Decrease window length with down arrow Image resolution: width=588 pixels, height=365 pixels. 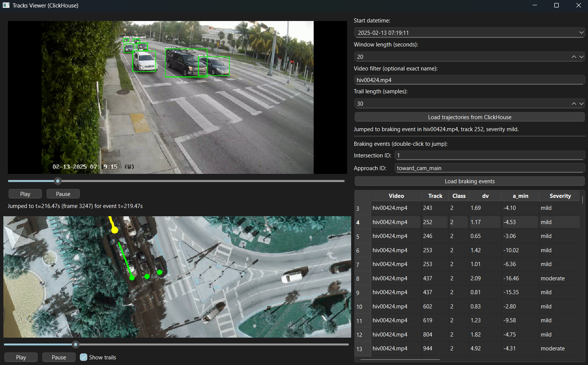coord(581,57)
